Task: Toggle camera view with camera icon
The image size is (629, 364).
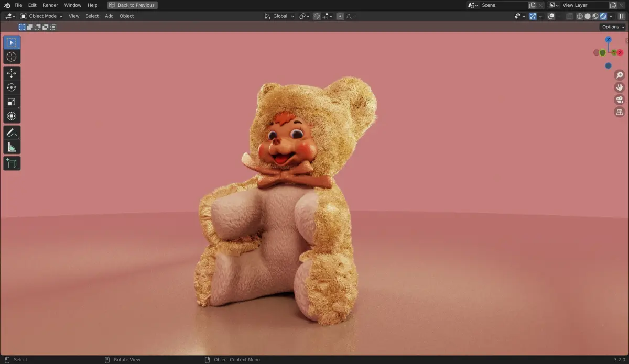Action: pos(620,100)
